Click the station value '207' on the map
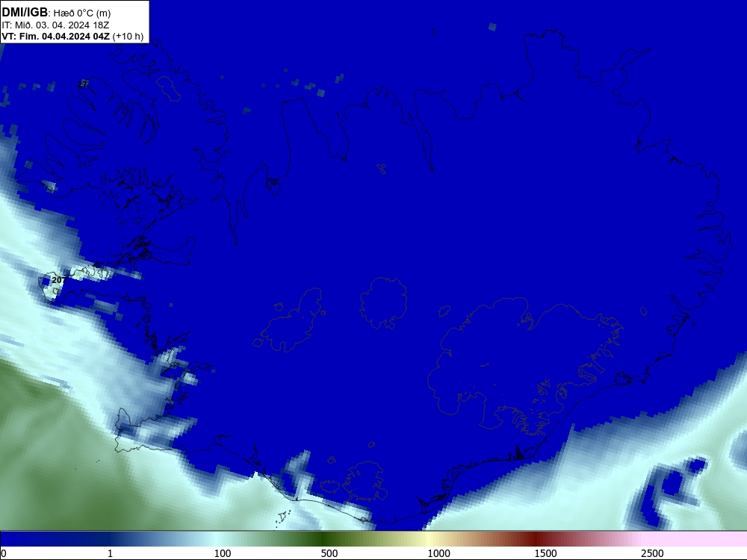This screenshot has height=560, width=747. tap(58, 280)
